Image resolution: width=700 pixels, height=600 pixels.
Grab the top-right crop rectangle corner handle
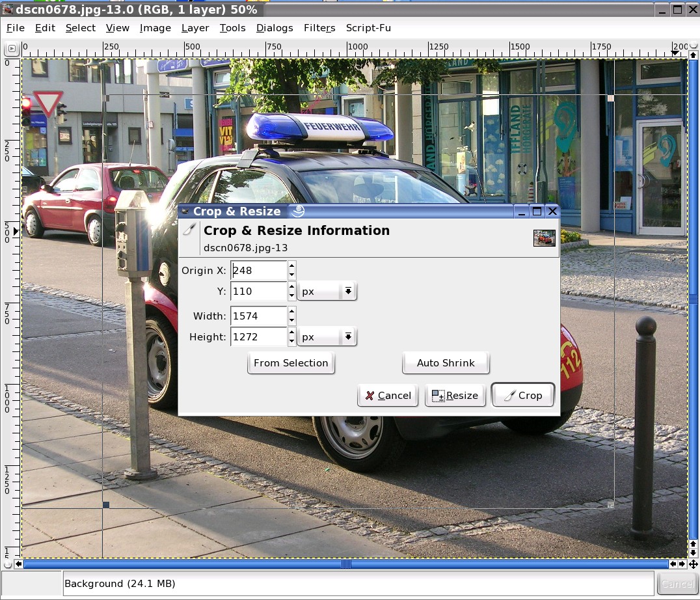click(610, 98)
